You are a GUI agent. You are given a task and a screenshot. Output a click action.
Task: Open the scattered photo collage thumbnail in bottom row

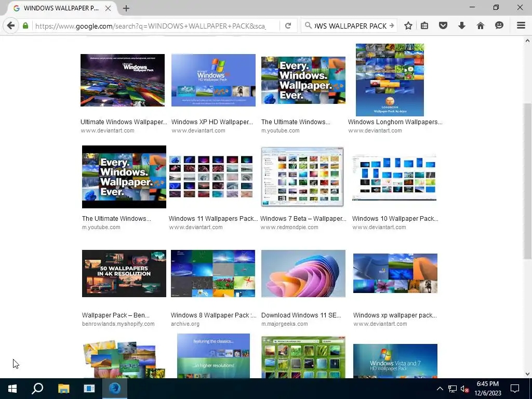point(124,360)
